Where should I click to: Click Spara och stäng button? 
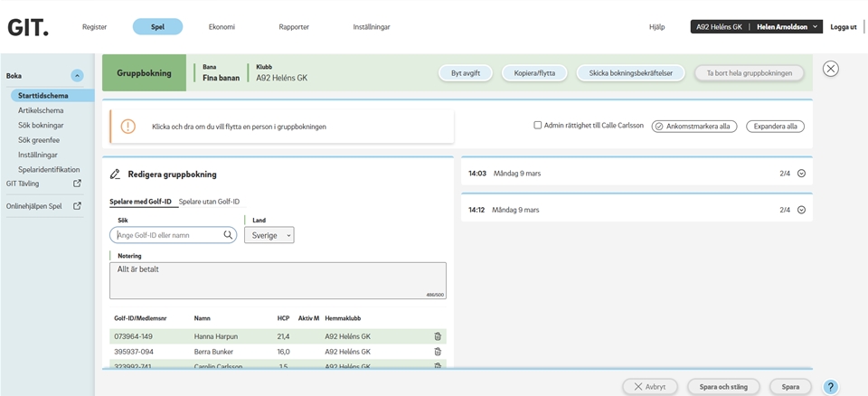coord(723,387)
